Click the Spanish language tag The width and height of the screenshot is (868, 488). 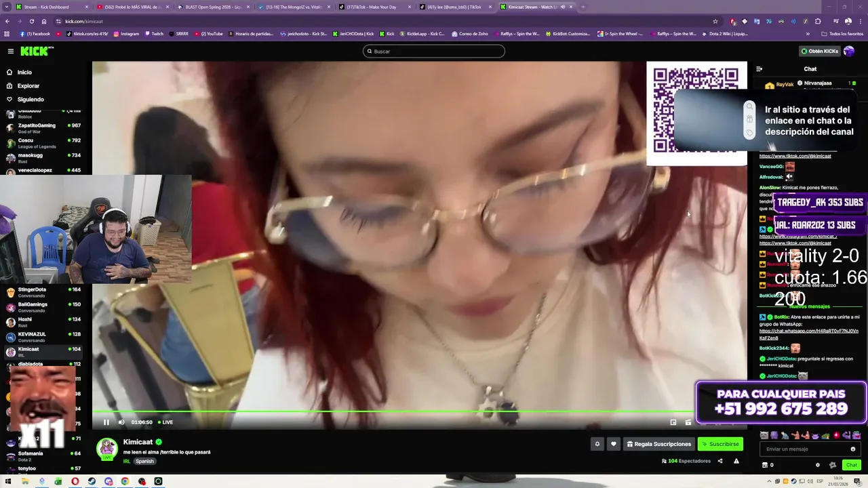tap(144, 462)
